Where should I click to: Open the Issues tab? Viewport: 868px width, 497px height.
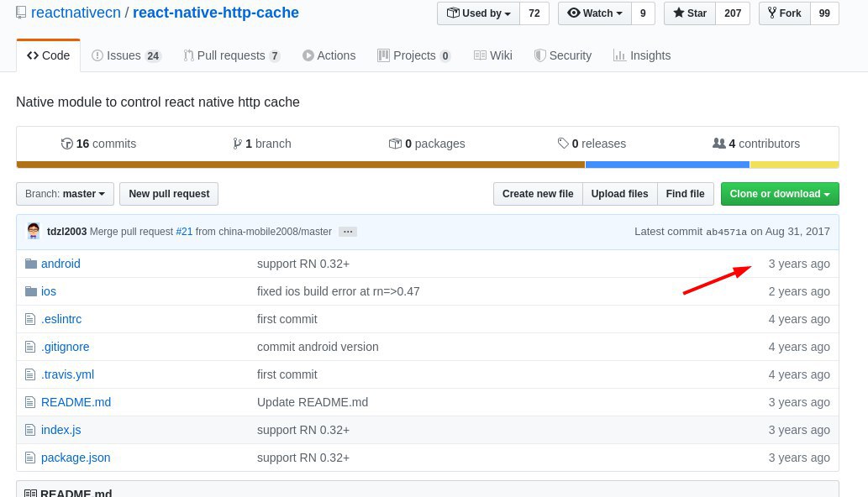pos(126,55)
